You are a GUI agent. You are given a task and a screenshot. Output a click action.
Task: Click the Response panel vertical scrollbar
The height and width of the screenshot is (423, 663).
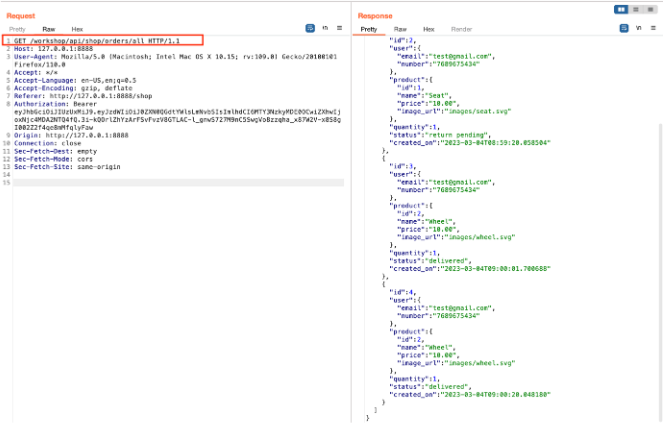pos(660,271)
